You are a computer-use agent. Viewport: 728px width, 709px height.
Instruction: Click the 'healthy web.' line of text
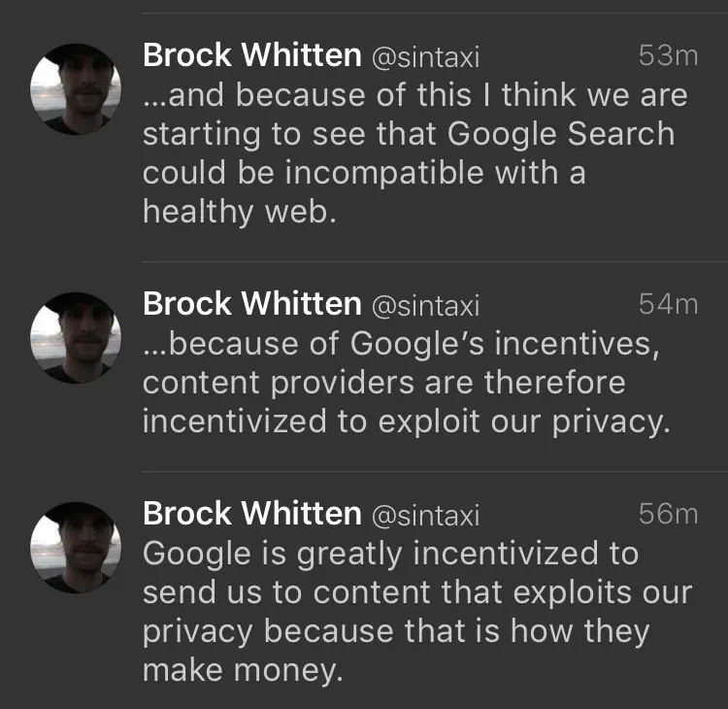tap(239, 211)
